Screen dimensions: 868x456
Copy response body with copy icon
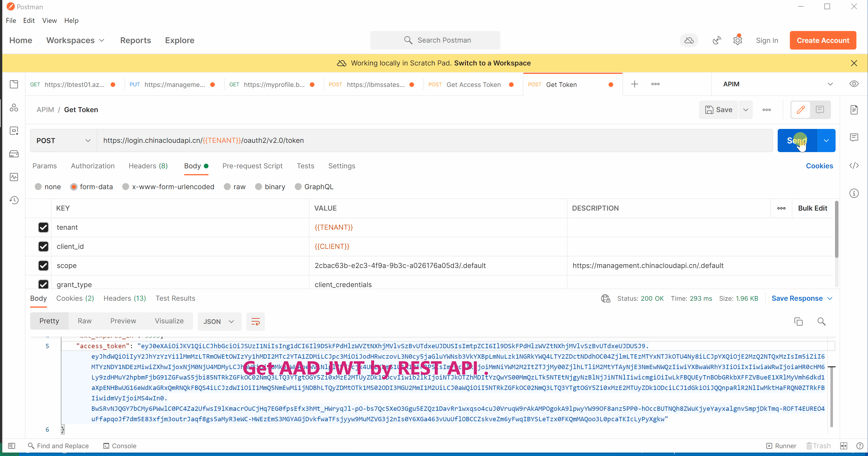798,321
